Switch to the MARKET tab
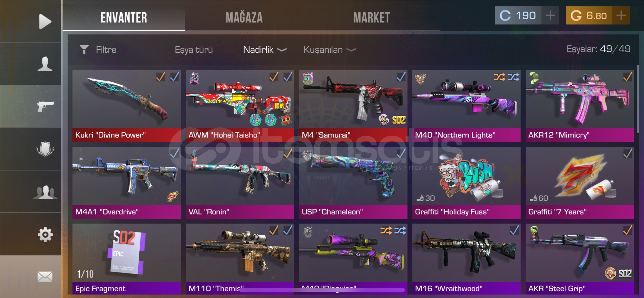The height and width of the screenshot is (298, 644). 371,17
